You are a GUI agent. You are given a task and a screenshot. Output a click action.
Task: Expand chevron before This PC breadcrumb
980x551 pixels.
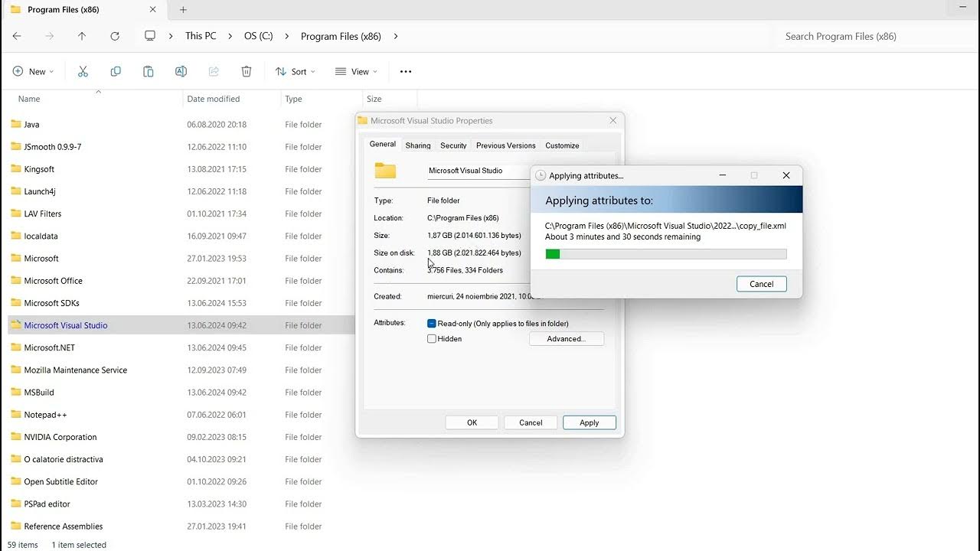tap(170, 36)
